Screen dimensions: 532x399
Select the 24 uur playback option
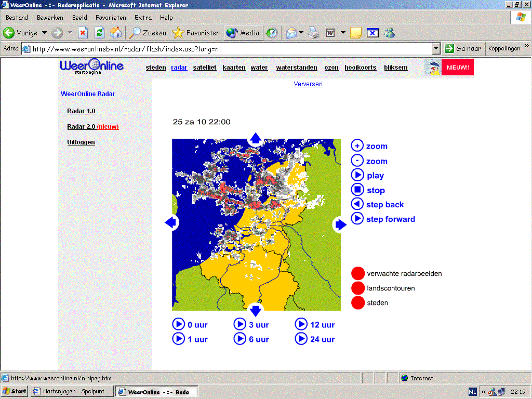coord(314,339)
